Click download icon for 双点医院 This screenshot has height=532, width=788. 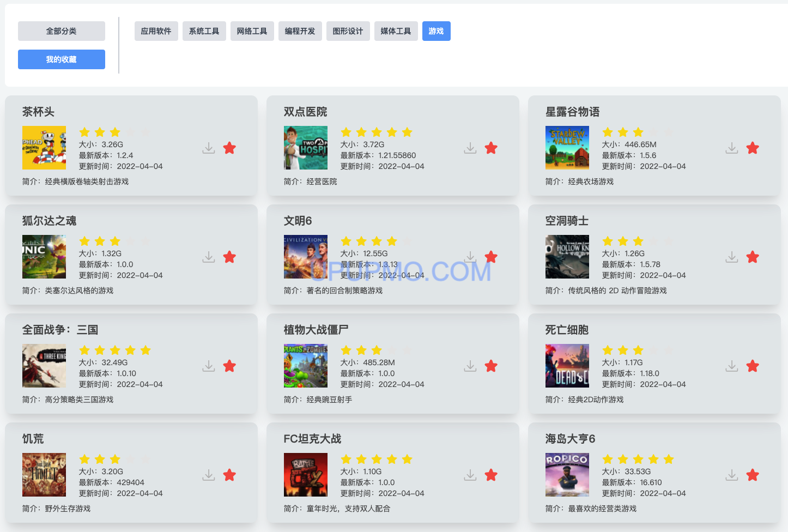tap(470, 148)
